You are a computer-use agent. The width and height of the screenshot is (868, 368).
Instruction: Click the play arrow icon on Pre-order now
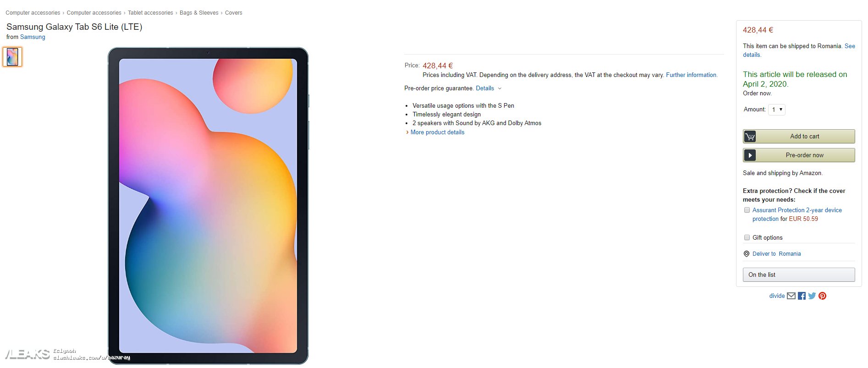point(750,155)
